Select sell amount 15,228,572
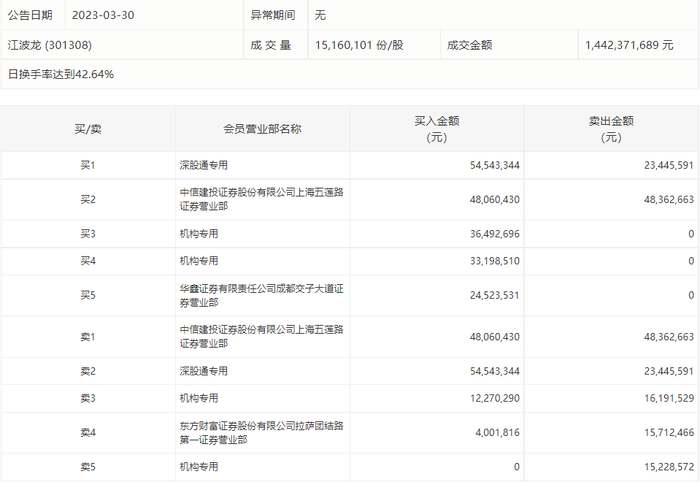 [x=669, y=467]
